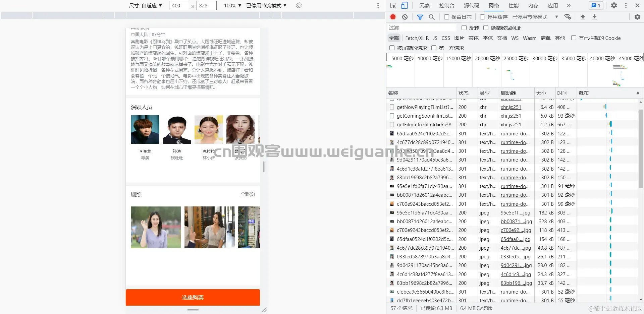Open all stills link showing (5)

click(x=248, y=194)
